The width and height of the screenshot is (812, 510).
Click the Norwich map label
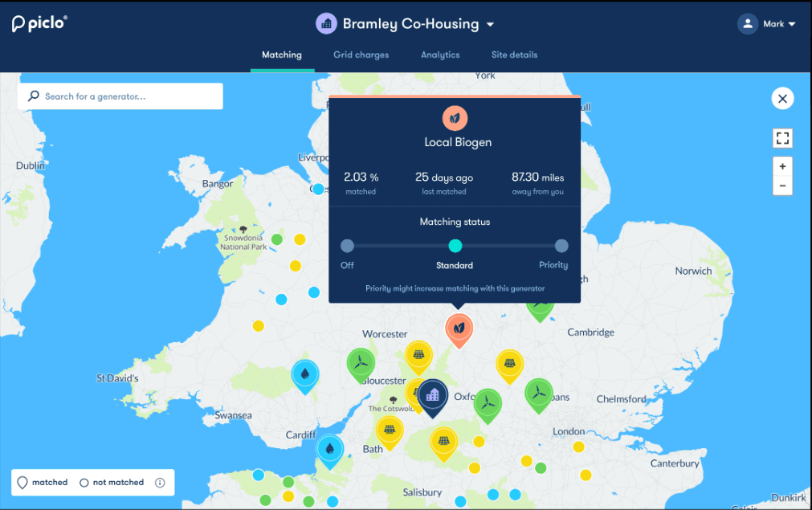[693, 271]
